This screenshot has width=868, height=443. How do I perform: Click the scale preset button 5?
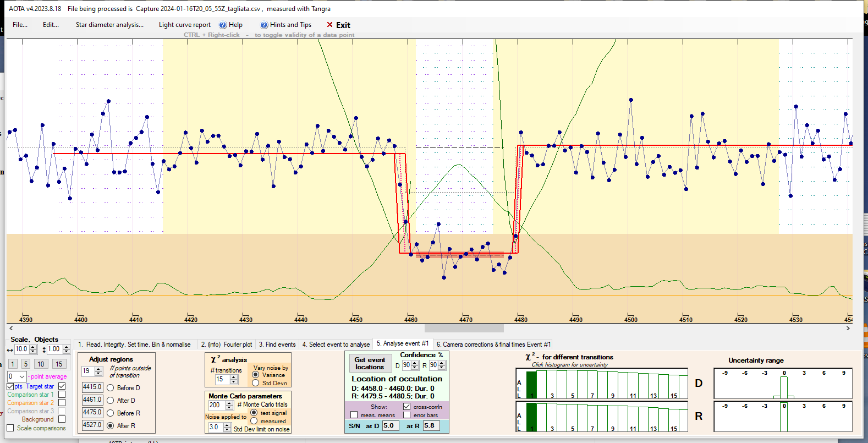(x=25, y=364)
